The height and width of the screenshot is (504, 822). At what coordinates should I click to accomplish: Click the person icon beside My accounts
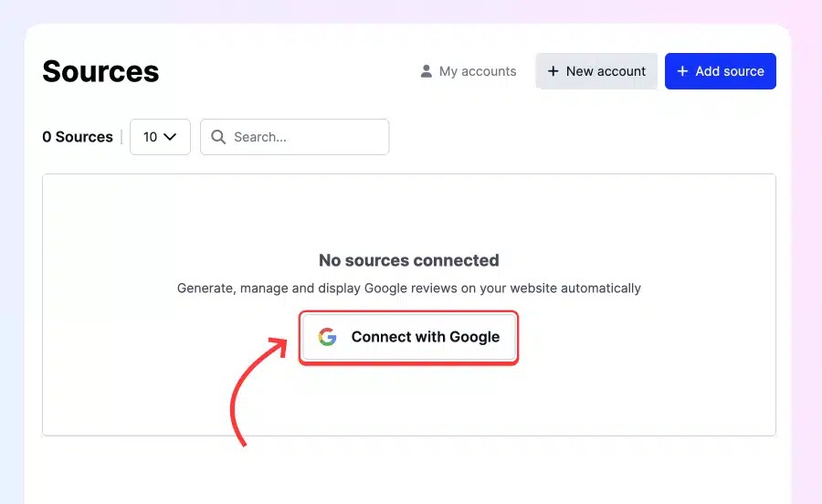point(427,71)
